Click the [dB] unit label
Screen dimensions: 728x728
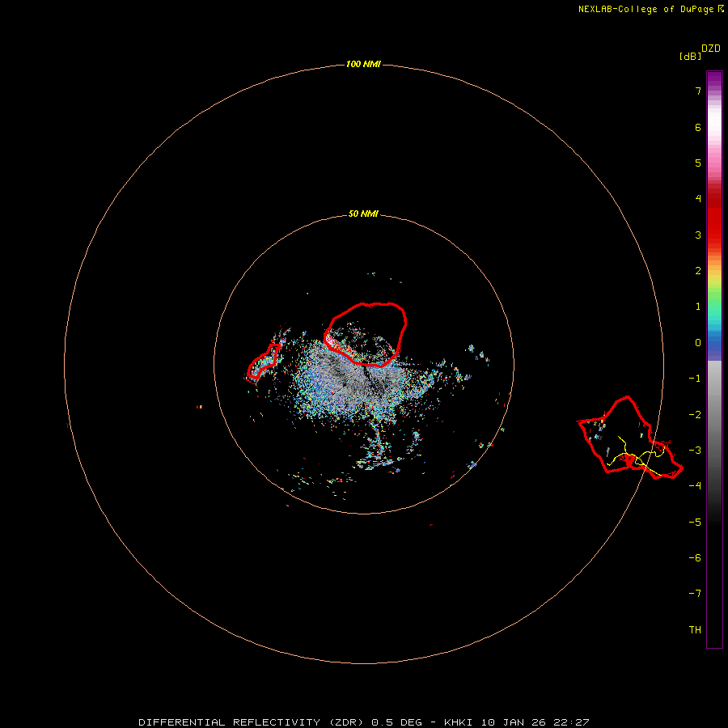pyautogui.click(x=690, y=56)
